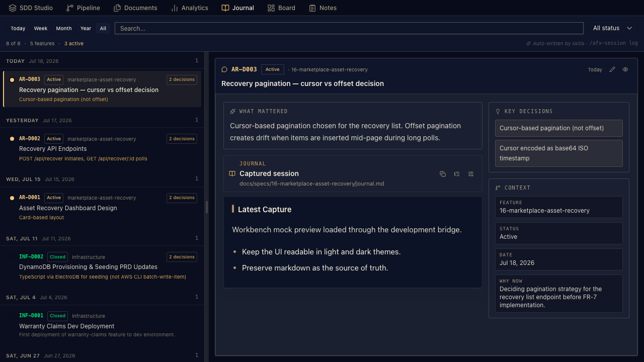Screen dimensions: 644x362
Task: Click the speech bubble icon next to AR-D003
Action: click(x=224, y=69)
